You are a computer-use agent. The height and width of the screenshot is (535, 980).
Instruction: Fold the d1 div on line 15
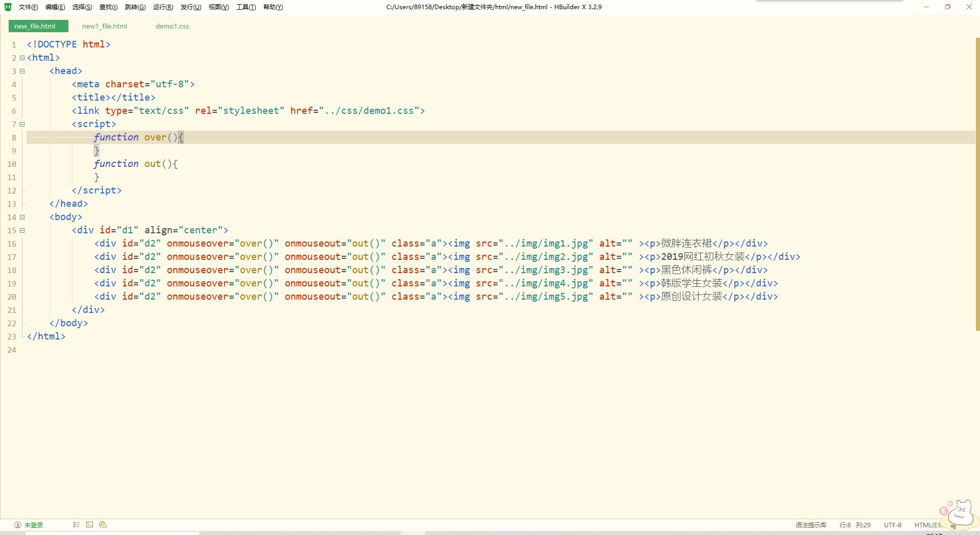(x=22, y=230)
